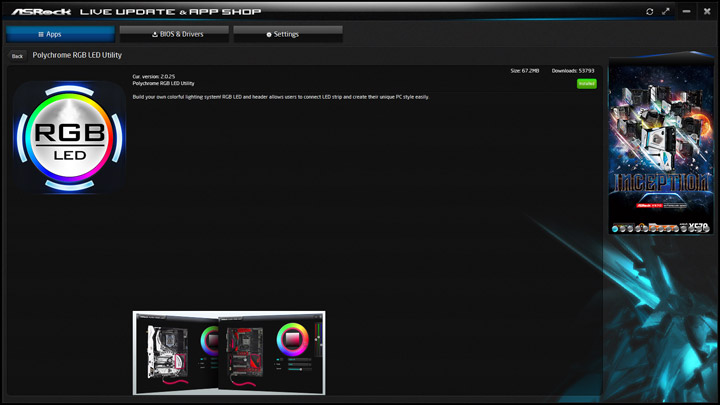Click the RGB LED app icon
The image size is (720, 405).
coord(70,137)
